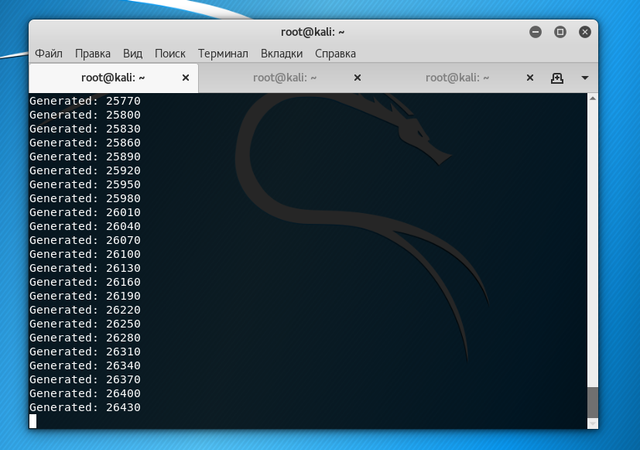This screenshot has height=450, width=640.
Task: Click the line 'Generated: 26190'
Action: point(85,296)
